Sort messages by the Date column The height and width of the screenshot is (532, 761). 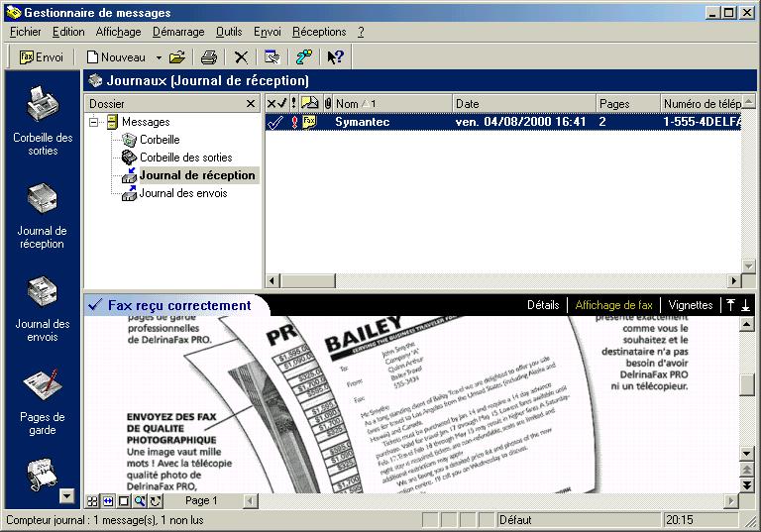coord(524,103)
